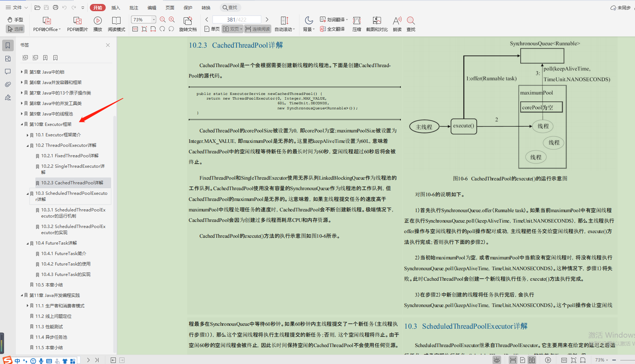Viewport: 635px width, 364px height.
Task: Go to previous page arrow
Action: [207, 19]
